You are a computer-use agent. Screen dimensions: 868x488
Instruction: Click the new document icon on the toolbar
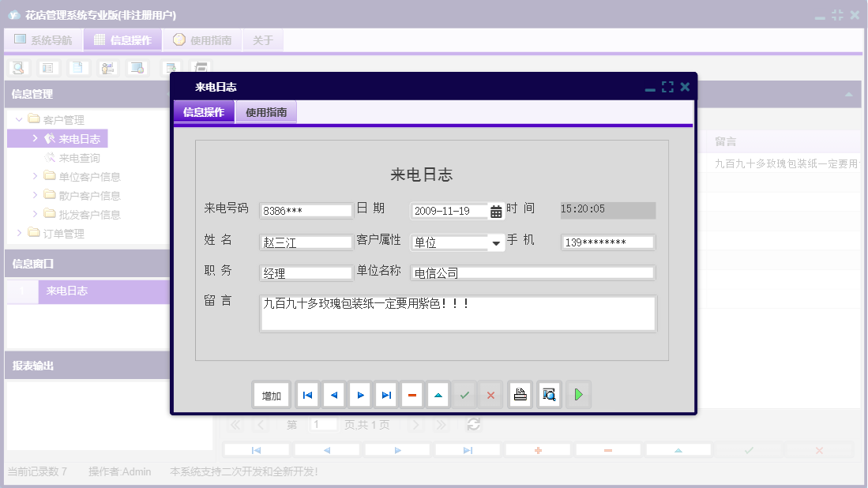tap(77, 68)
